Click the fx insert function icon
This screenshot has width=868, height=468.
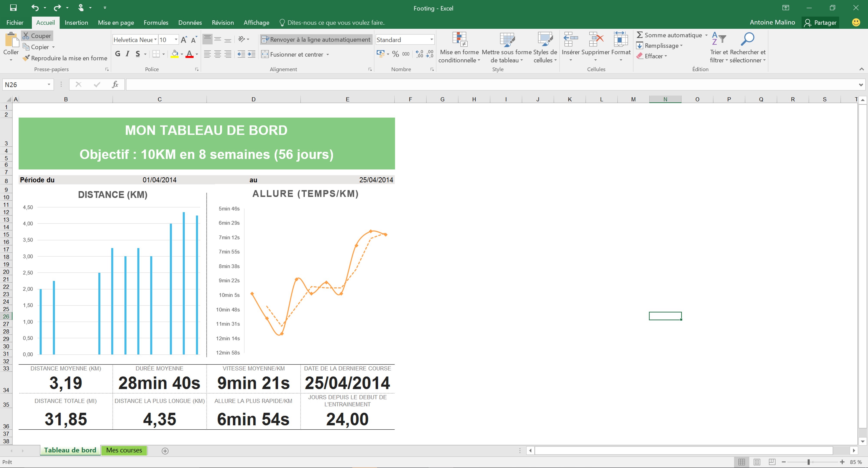(x=115, y=85)
